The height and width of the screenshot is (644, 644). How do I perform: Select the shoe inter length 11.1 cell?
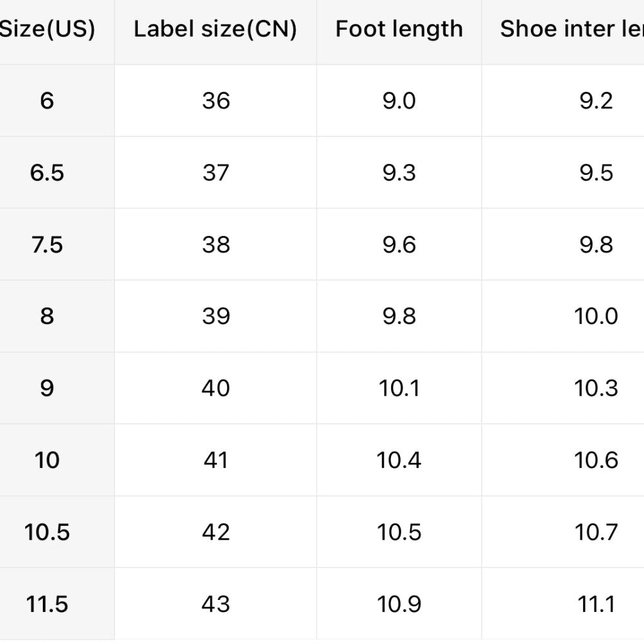(596, 604)
